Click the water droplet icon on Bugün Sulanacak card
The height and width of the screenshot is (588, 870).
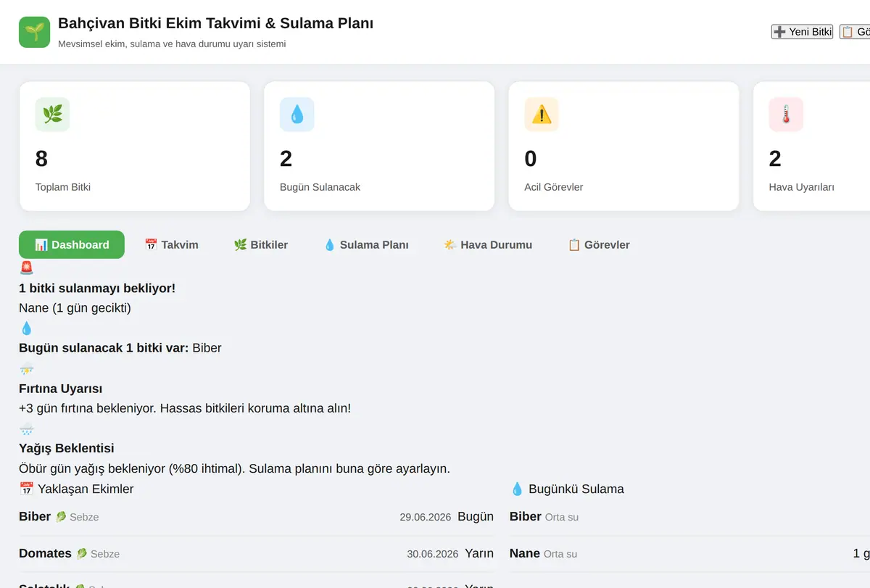click(297, 115)
